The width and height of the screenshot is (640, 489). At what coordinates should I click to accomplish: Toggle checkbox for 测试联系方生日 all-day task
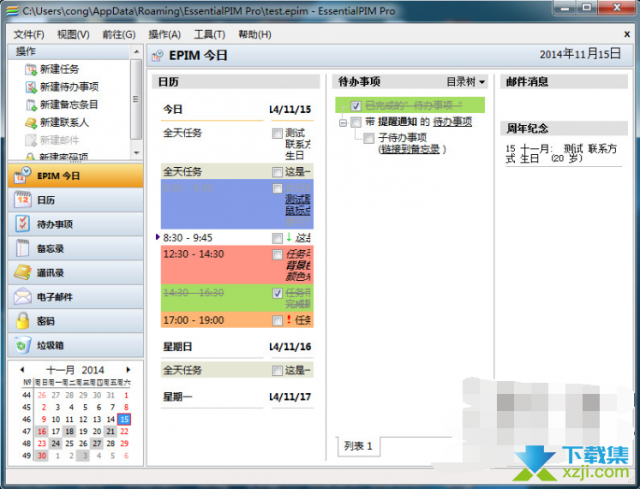[x=277, y=133]
